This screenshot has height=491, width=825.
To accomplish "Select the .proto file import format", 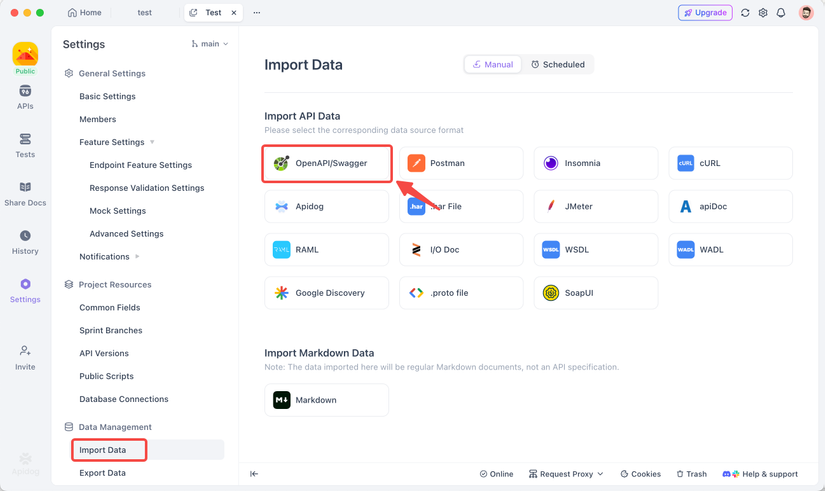I will click(x=461, y=293).
